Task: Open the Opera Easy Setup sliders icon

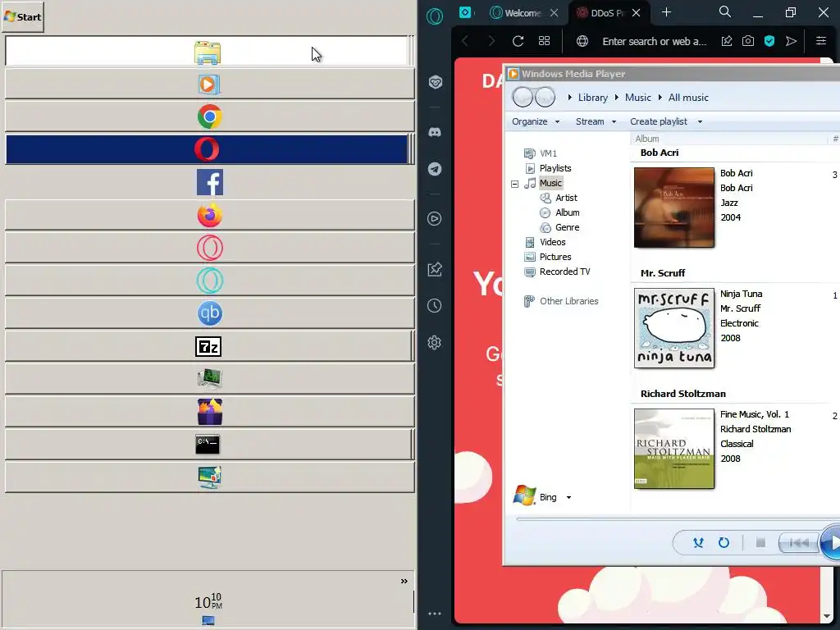Action: [820, 41]
